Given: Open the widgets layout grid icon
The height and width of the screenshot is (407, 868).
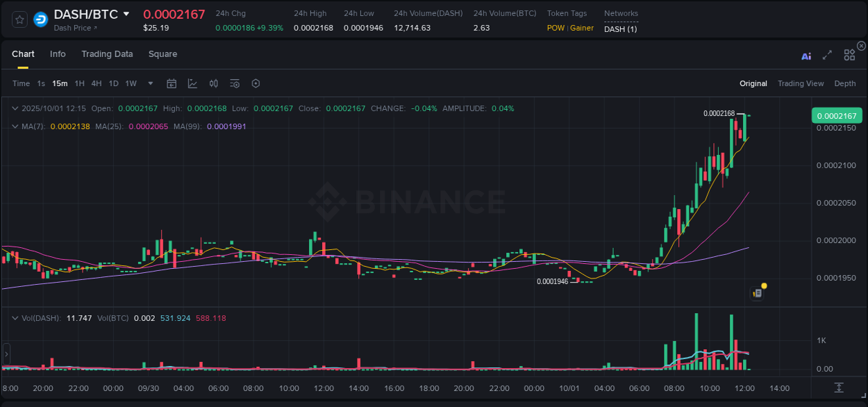Looking at the screenshot, I should pyautogui.click(x=849, y=54).
